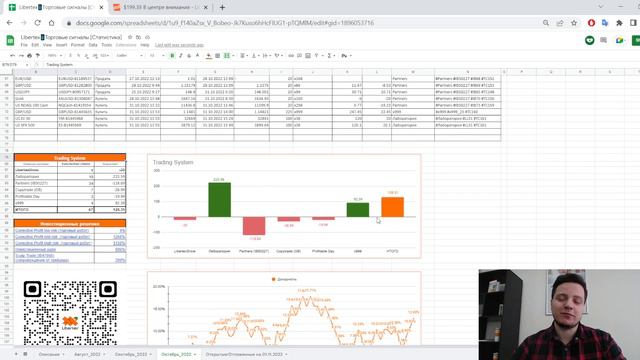Click the formula bar showing Trading System

(x=60, y=64)
